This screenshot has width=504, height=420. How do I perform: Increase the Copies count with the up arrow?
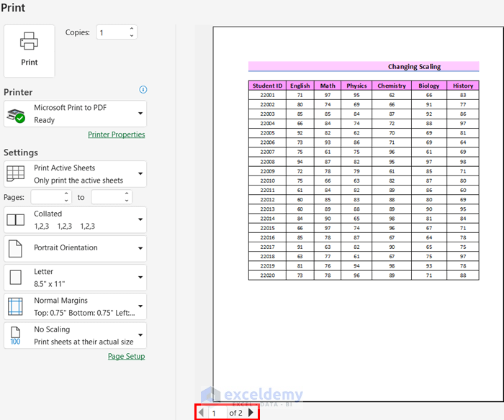coord(132,29)
